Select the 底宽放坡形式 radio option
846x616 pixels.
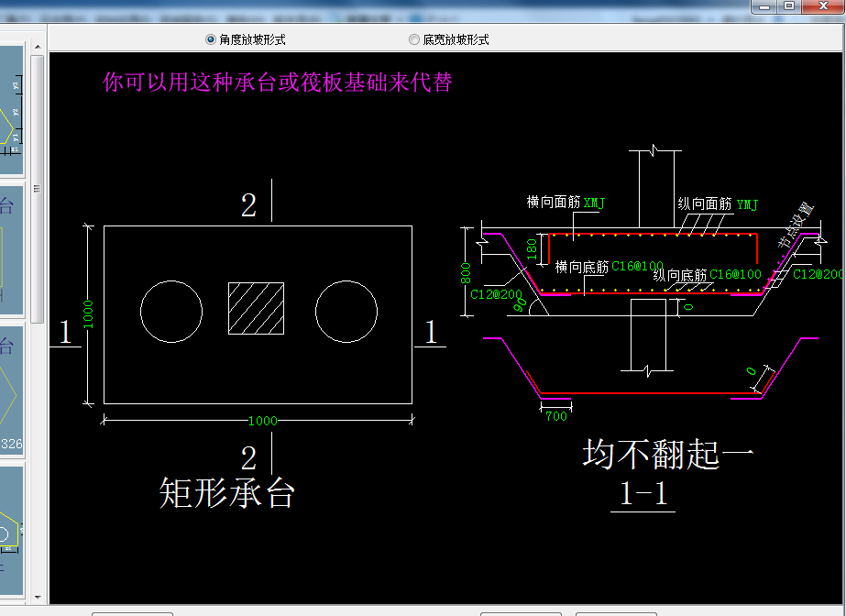click(414, 39)
